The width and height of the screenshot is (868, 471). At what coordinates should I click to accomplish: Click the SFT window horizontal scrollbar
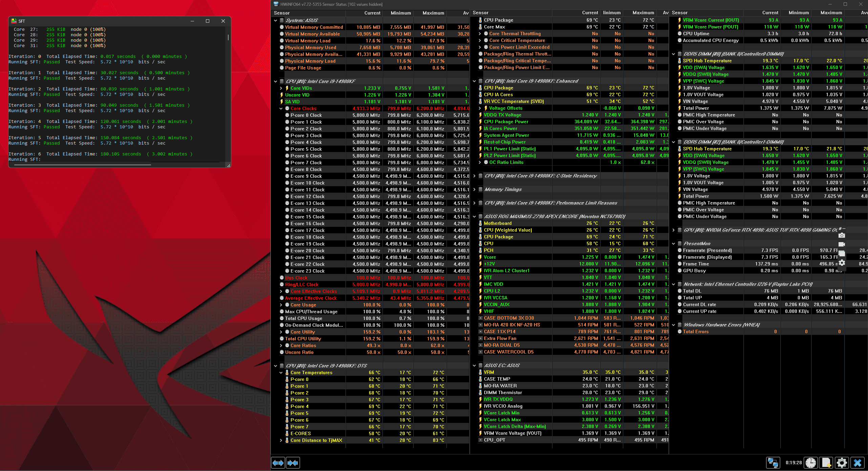pos(82,165)
